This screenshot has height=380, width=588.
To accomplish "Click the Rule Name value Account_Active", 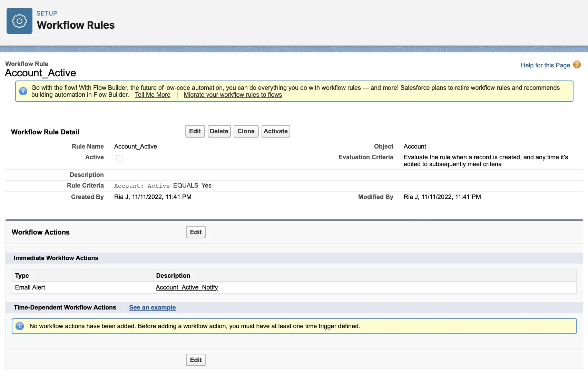I will click(x=136, y=146).
